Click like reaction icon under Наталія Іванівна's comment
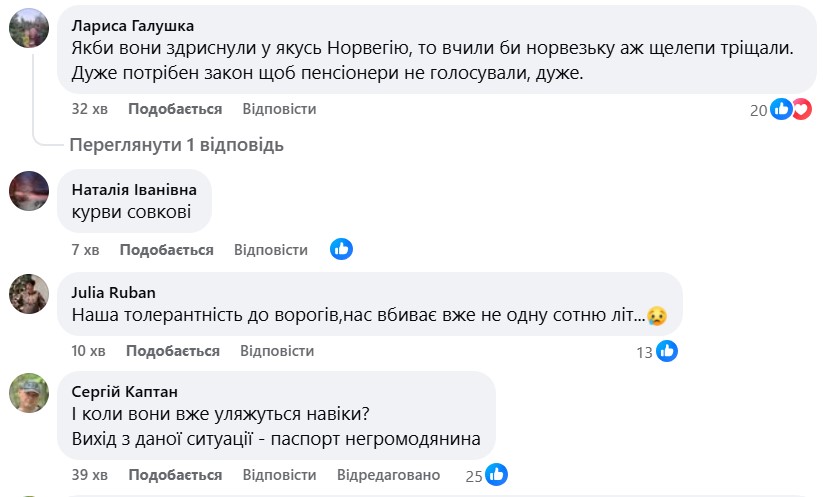The width and height of the screenshot is (823, 497). [341, 249]
